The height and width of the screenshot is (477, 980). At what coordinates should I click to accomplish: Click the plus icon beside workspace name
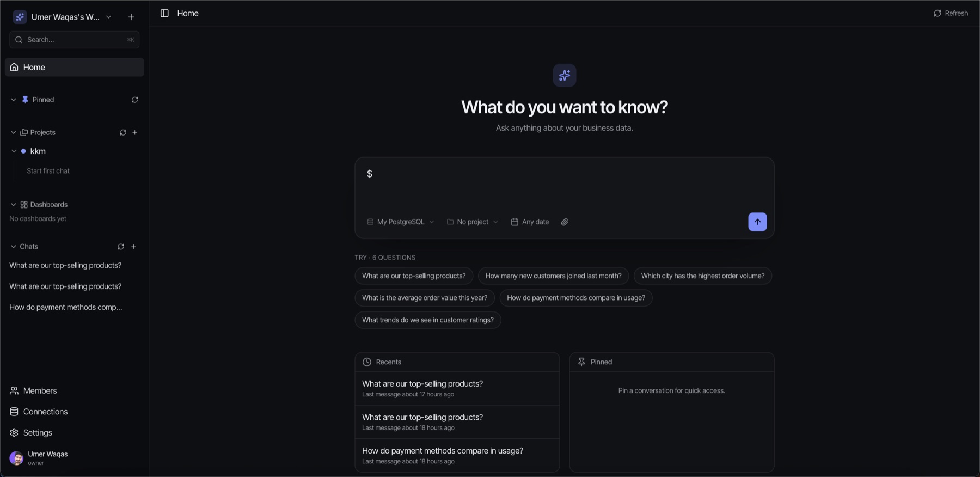[x=131, y=17]
